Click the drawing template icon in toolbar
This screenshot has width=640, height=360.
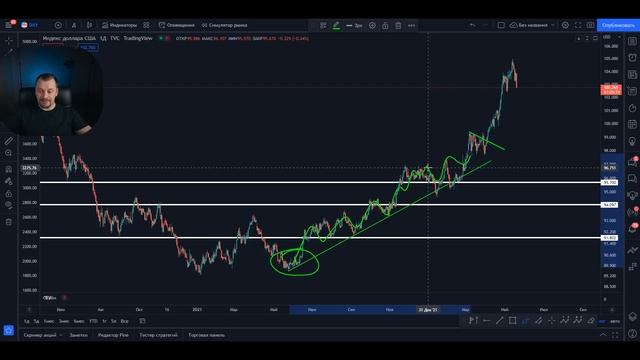point(323,25)
